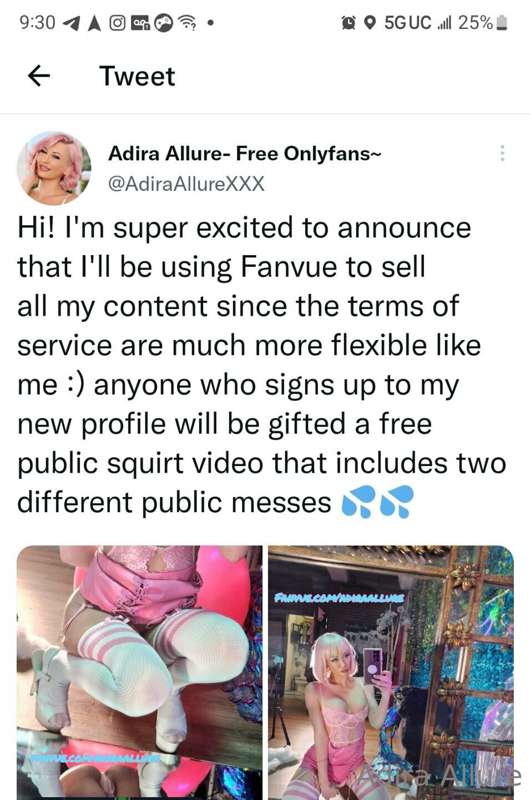Viewport: 530px width, 800px height.
Task: Tap the Instagram notification icon in status bar
Action: point(117,23)
